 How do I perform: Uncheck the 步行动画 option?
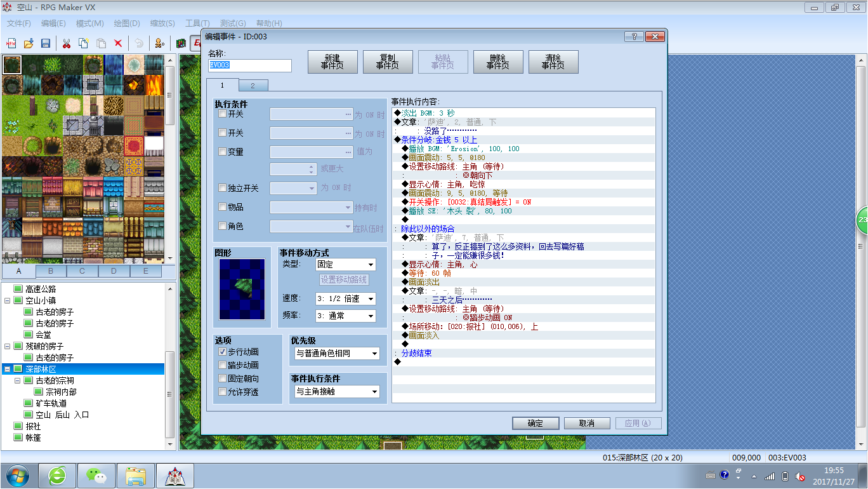coord(222,351)
